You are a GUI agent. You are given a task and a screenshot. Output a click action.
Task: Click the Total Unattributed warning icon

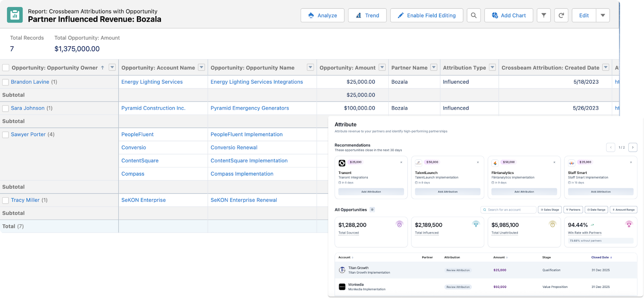pyautogui.click(x=553, y=224)
